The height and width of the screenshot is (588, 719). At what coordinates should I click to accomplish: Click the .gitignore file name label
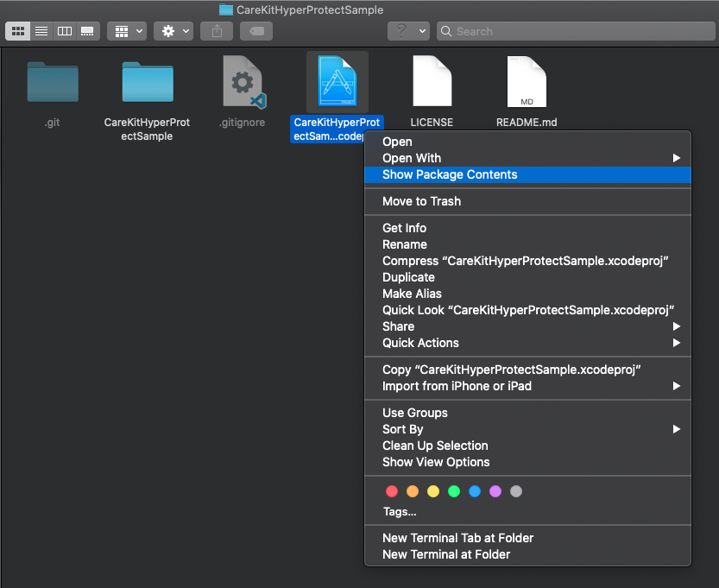point(242,123)
